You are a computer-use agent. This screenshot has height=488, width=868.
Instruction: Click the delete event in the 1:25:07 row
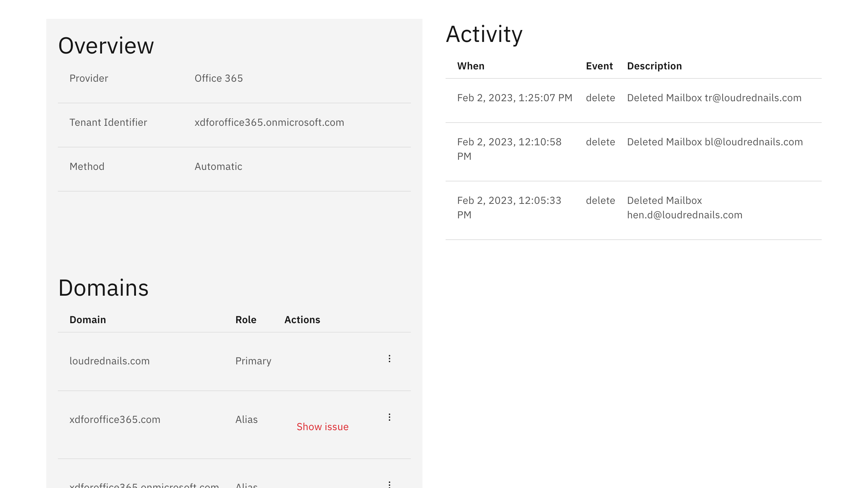tap(600, 98)
